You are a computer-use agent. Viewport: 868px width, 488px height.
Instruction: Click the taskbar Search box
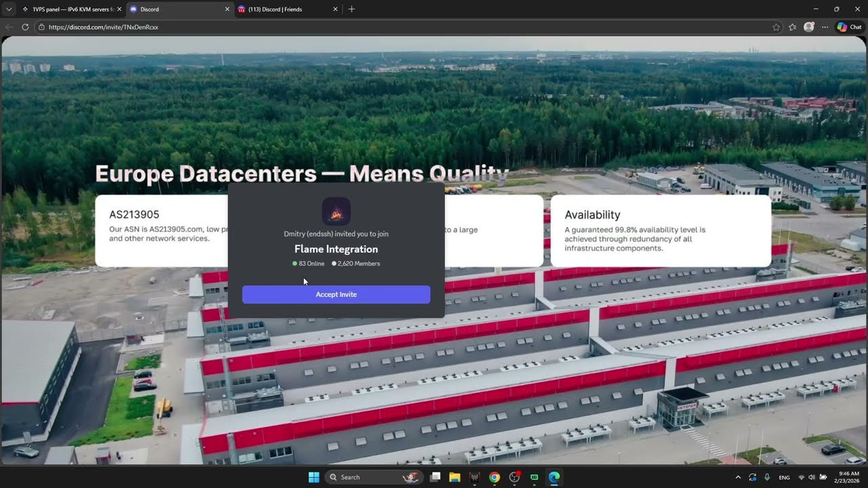(374, 477)
